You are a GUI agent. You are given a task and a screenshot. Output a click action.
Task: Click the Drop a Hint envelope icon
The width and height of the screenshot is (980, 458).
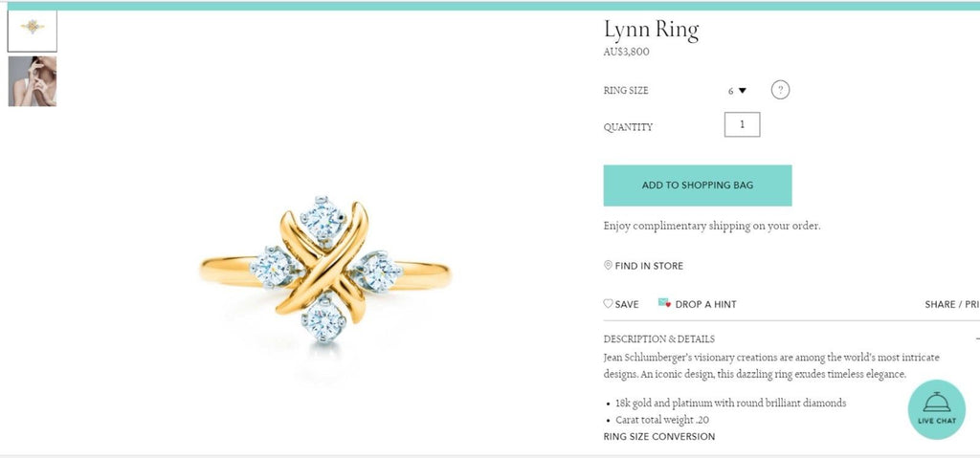click(664, 303)
